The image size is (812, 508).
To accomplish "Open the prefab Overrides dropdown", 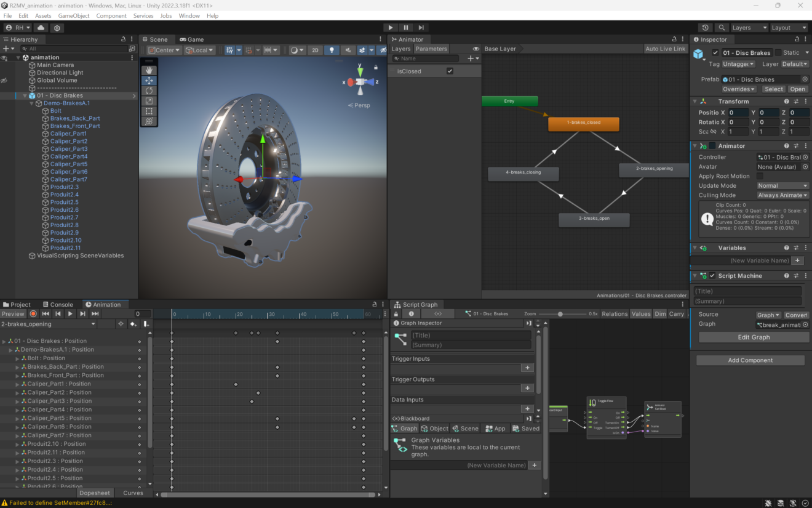I will [739, 89].
